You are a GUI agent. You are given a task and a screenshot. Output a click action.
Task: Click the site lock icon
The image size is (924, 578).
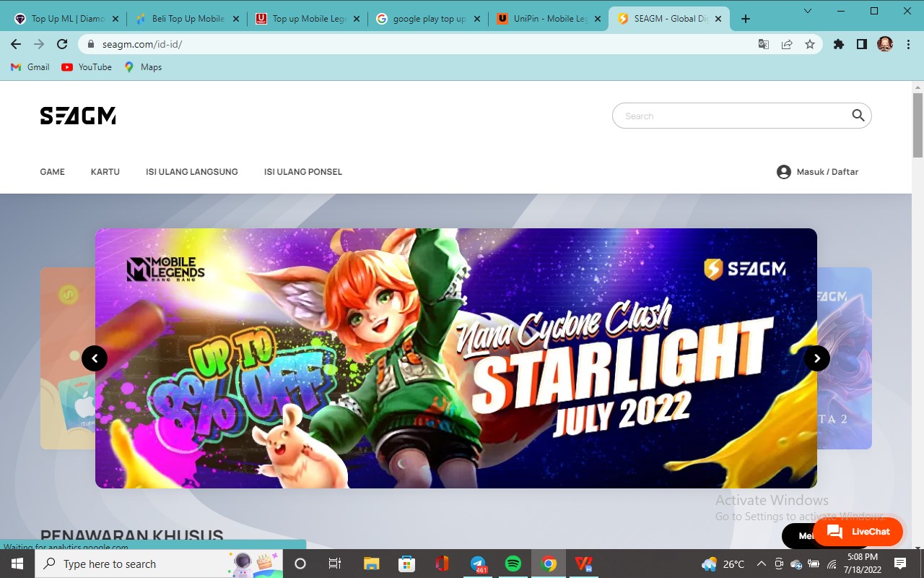point(91,44)
